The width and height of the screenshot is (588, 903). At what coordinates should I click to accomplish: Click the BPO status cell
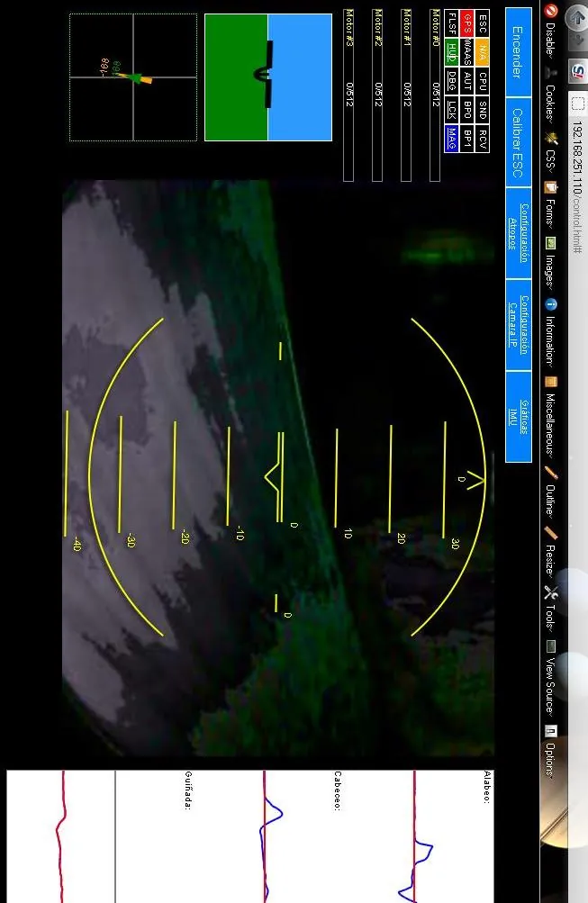click(467, 110)
